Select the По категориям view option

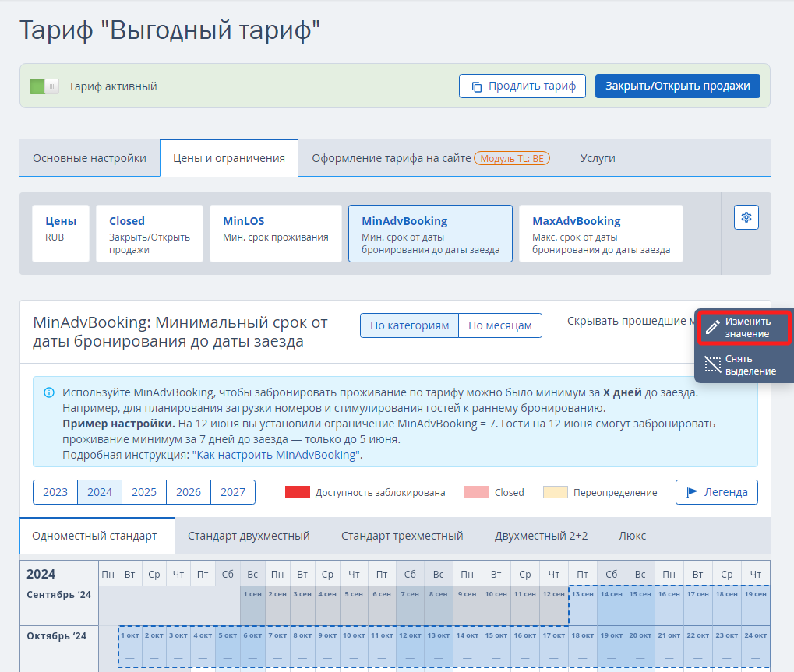tap(409, 325)
